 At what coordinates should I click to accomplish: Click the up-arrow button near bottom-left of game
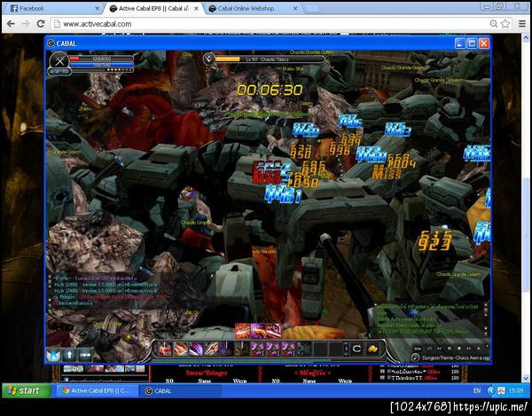coord(69,356)
